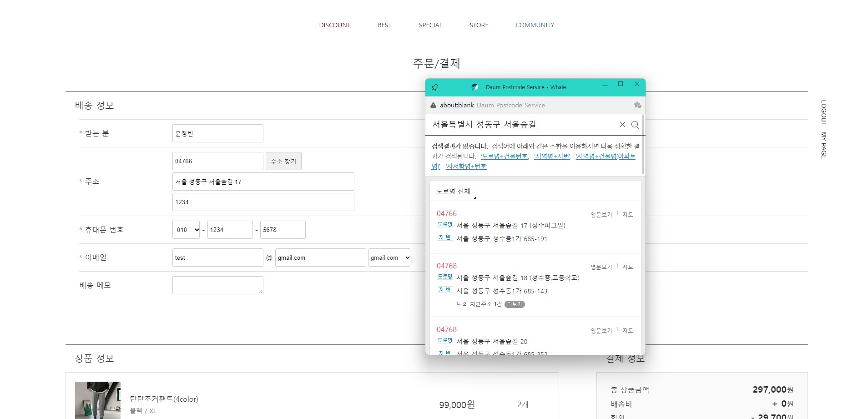Click 영문보기 for postcode 04766
The height and width of the screenshot is (419, 868).
pyautogui.click(x=601, y=215)
